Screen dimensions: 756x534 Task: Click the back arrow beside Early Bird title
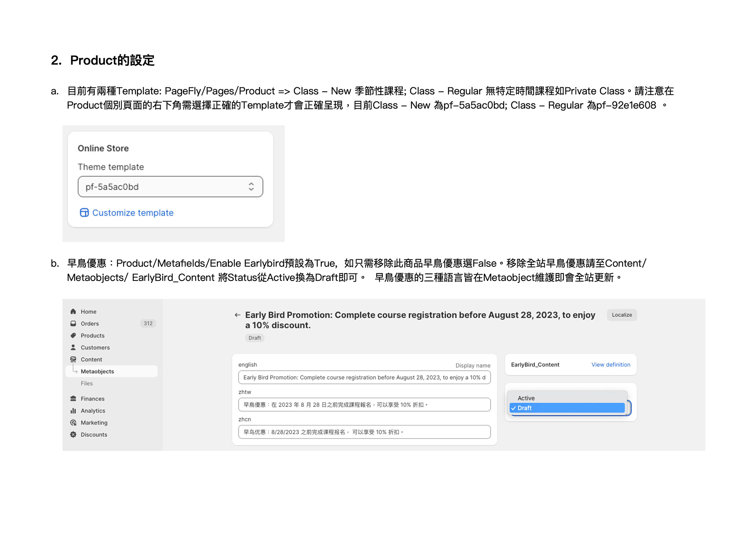point(237,315)
